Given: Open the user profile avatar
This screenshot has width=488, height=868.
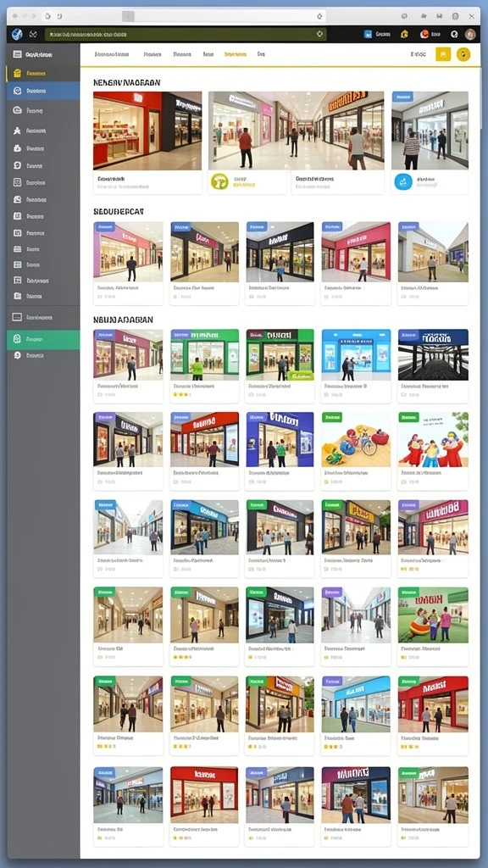Looking at the screenshot, I should pos(470,34).
